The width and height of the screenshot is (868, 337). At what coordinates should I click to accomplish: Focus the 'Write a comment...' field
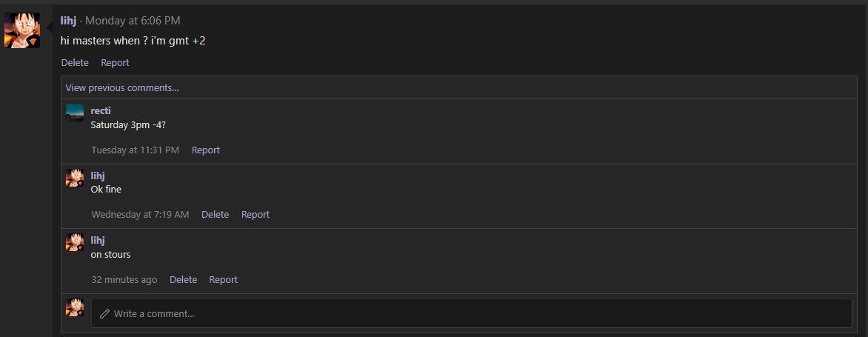pos(474,313)
